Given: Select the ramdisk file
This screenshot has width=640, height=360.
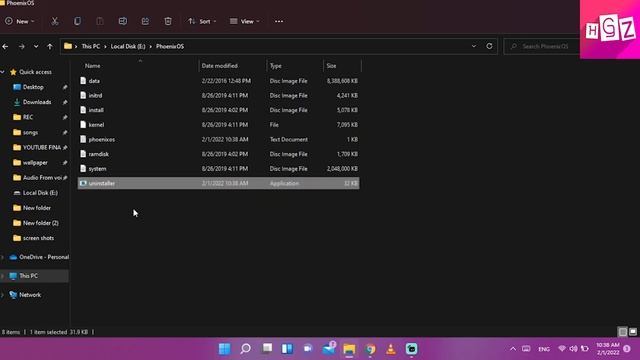Looking at the screenshot, I should [219, 154].
